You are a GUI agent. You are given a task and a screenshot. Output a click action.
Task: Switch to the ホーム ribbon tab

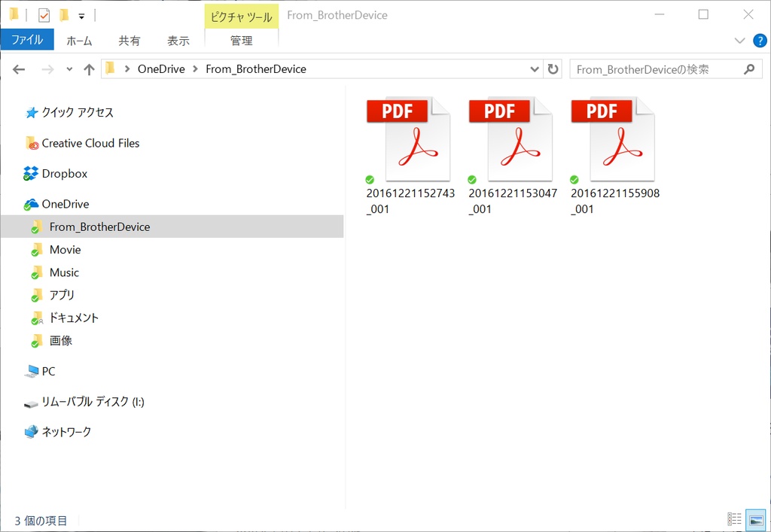pyautogui.click(x=79, y=41)
